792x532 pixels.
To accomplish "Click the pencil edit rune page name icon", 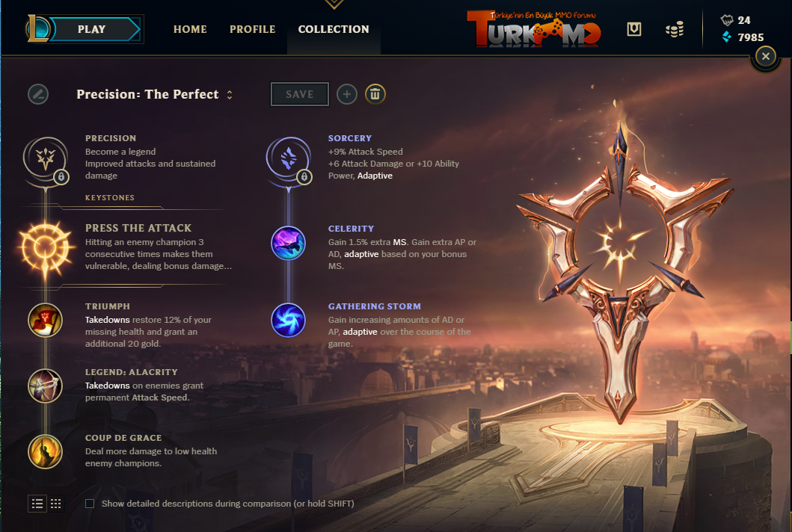I will coord(38,94).
